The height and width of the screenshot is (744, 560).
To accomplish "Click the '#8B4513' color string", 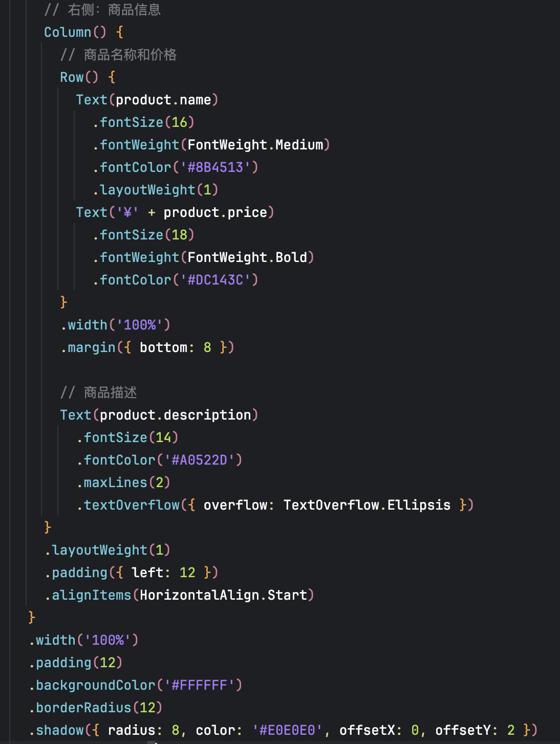I will point(216,167).
